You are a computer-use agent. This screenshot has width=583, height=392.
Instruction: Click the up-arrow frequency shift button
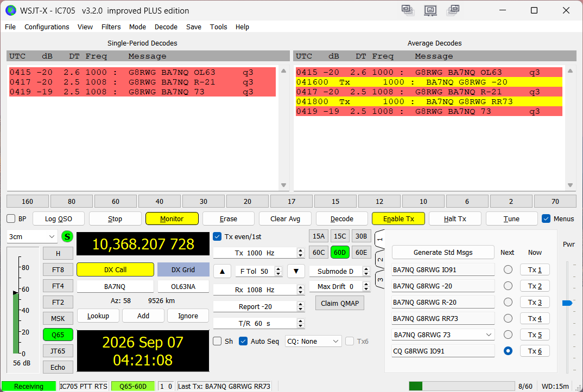[x=223, y=271]
